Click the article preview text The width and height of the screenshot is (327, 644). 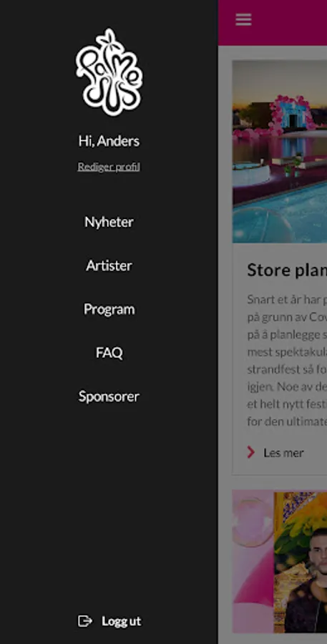point(287,360)
